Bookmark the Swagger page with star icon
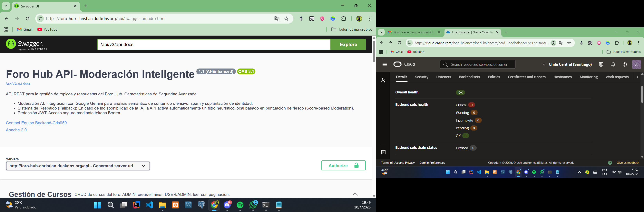Image resolution: width=644 pixels, height=212 pixels. pyautogui.click(x=287, y=19)
